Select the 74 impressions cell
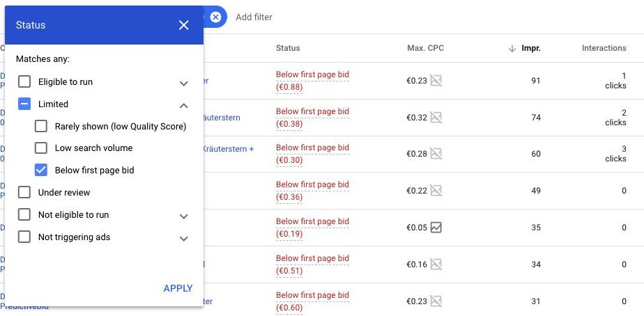This screenshot has width=644, height=316. 535,118
